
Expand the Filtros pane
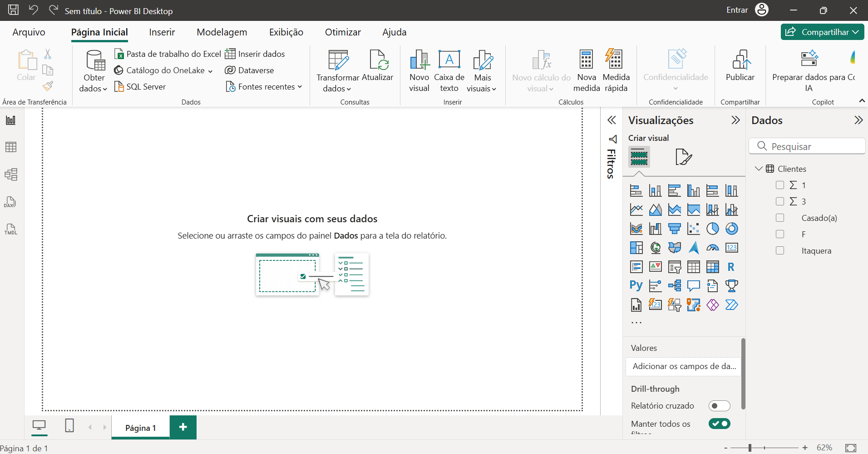[612, 120]
